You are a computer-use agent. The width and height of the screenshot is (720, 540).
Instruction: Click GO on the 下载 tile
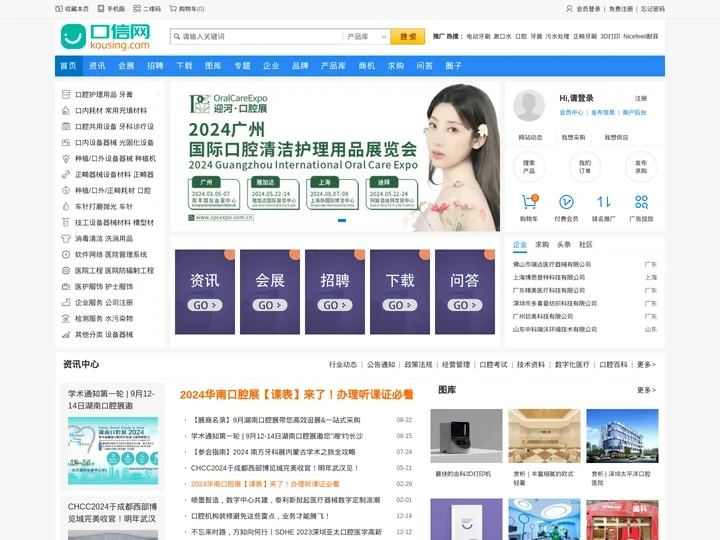coord(400,305)
